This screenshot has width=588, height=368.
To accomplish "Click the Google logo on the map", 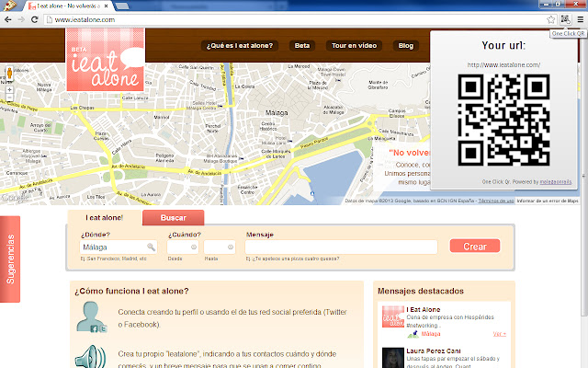I will click(x=15, y=198).
